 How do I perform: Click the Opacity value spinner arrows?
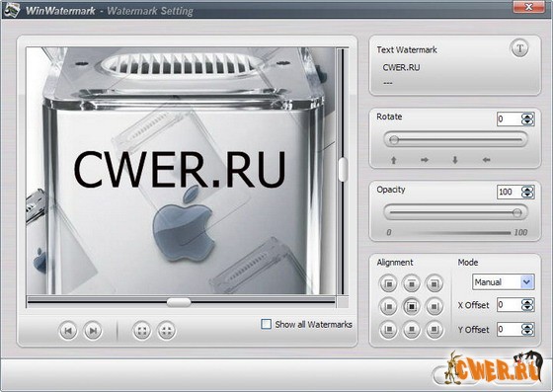pyautogui.click(x=527, y=192)
